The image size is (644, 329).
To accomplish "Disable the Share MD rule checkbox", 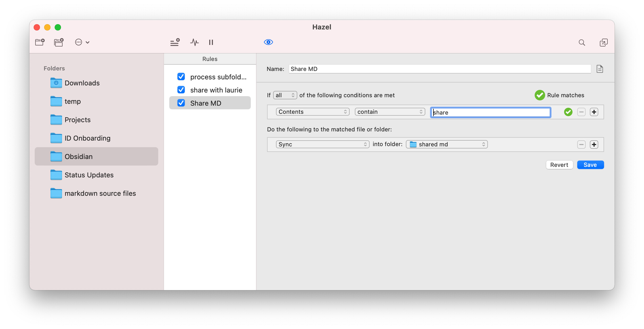I will (181, 103).
